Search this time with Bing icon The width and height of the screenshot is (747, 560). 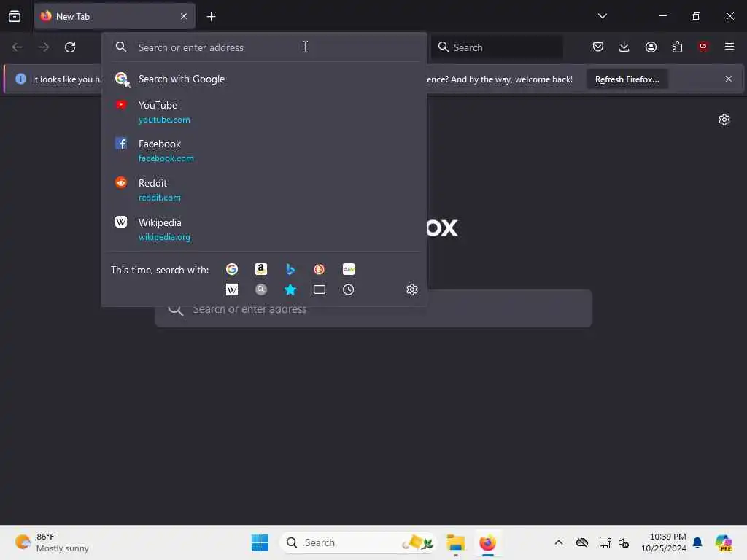290,270
